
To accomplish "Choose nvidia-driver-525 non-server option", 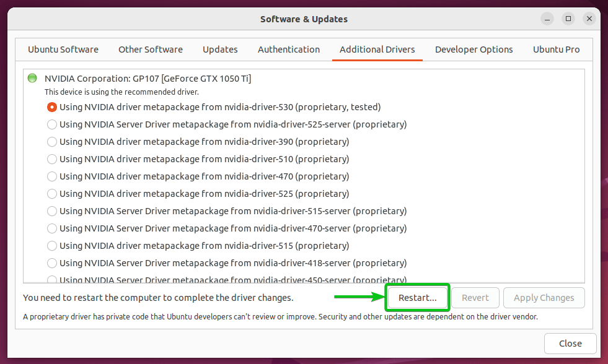I will pos(52,194).
